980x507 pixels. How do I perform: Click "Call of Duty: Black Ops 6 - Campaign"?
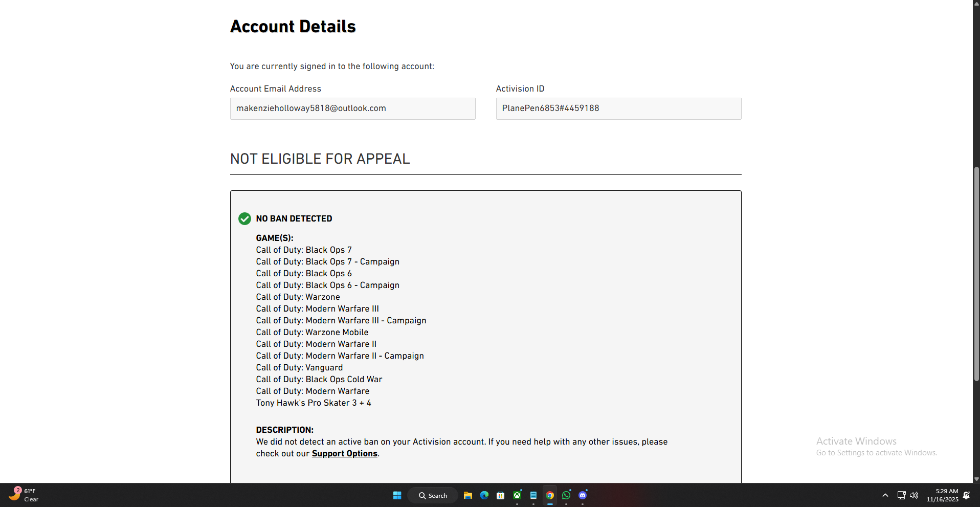point(328,285)
